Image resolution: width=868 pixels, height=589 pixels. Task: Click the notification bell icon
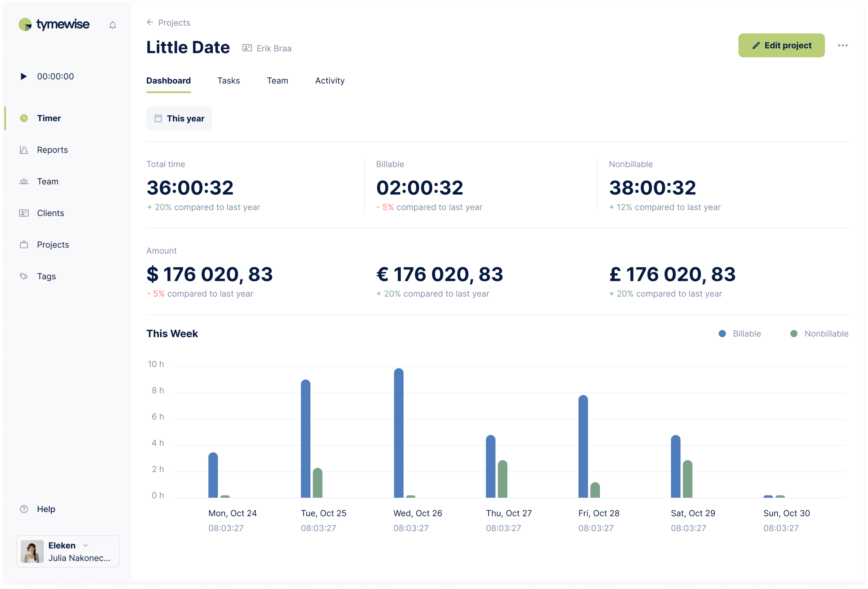(x=112, y=25)
